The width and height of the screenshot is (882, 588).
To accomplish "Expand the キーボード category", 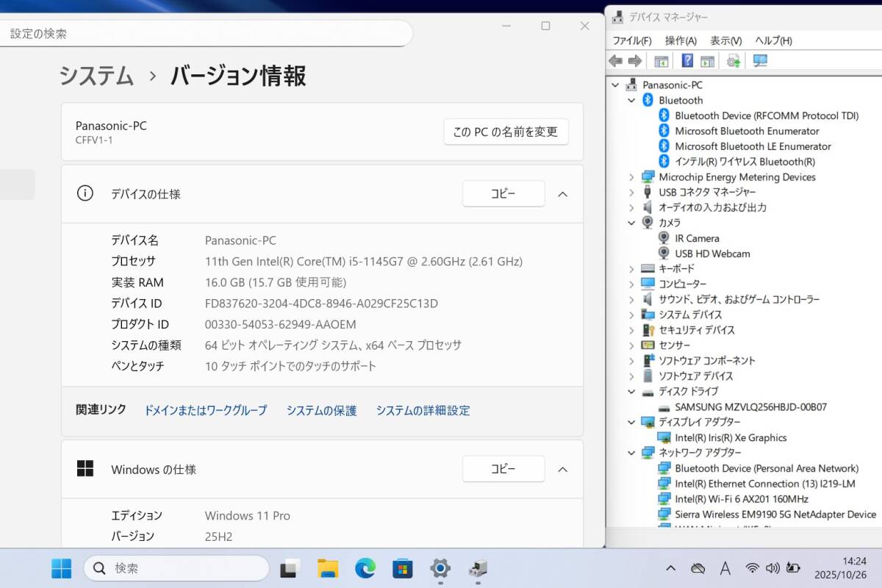I will [631, 268].
